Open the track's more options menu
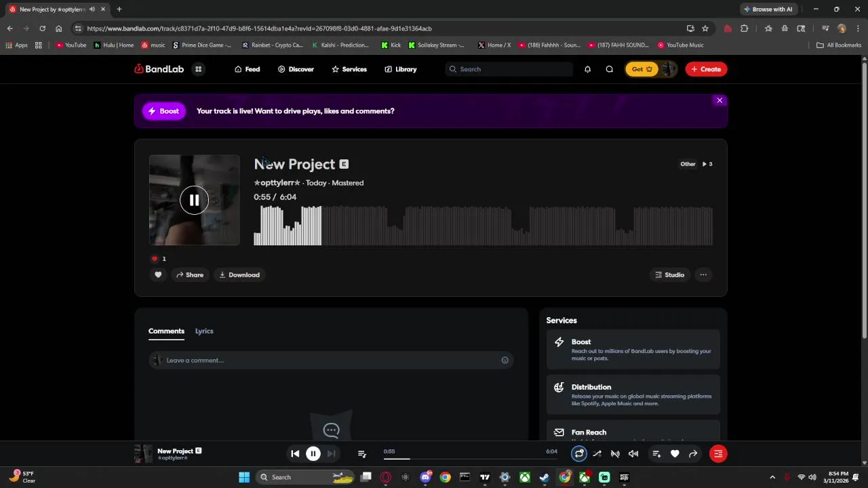Screen dimensions: 868x488 click(703, 274)
